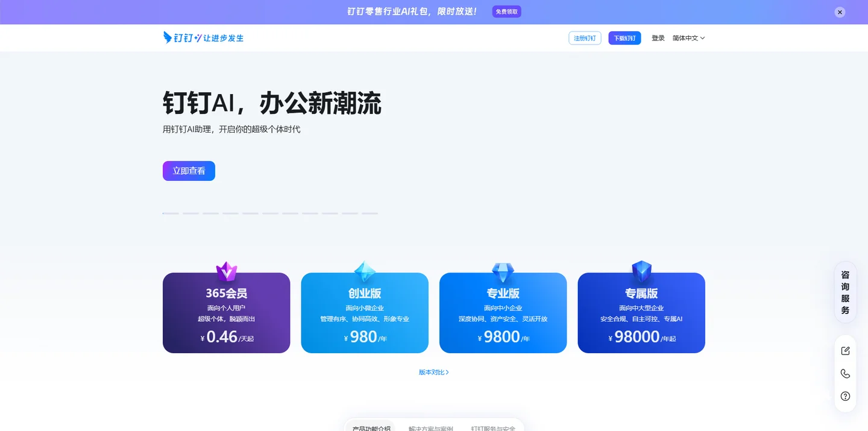Open the 登录 login link

click(658, 38)
